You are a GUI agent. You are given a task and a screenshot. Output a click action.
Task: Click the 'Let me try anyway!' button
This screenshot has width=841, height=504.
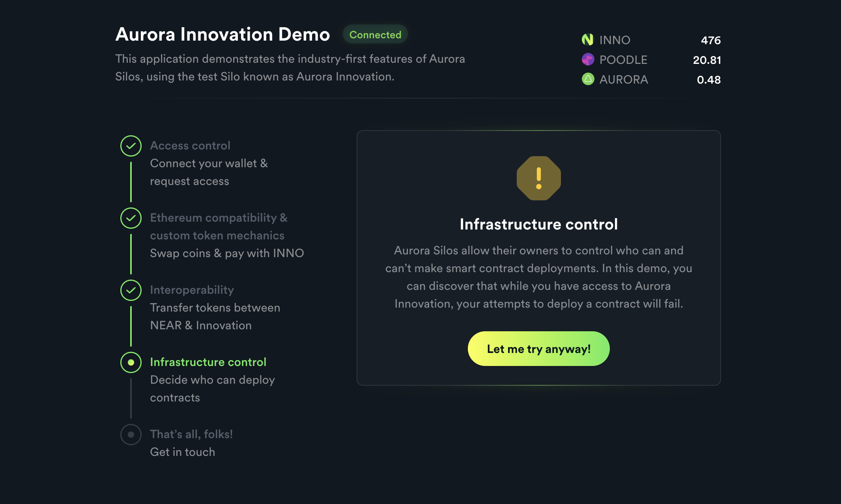539,349
